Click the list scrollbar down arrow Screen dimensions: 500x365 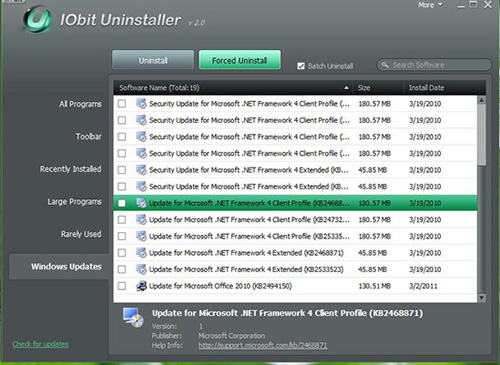pos(481,298)
